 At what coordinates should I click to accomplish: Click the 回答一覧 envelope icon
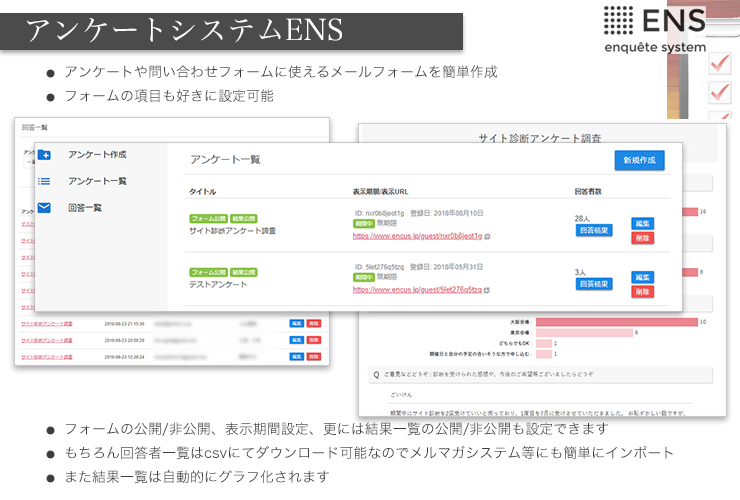click(44, 208)
